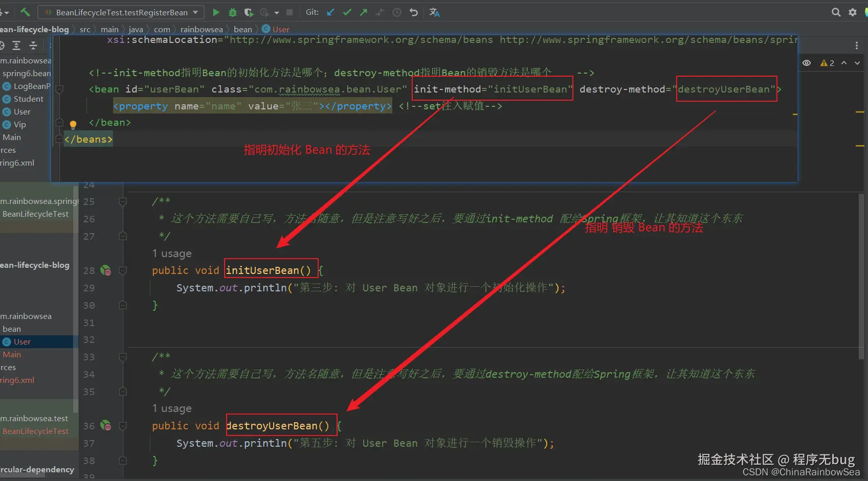Click the greyed-out profiler run icon

(x=264, y=12)
